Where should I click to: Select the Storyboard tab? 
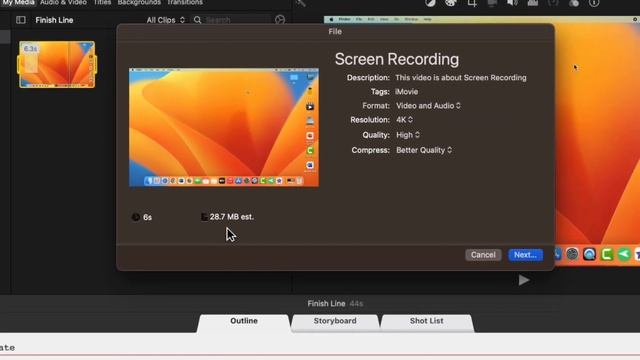click(335, 321)
